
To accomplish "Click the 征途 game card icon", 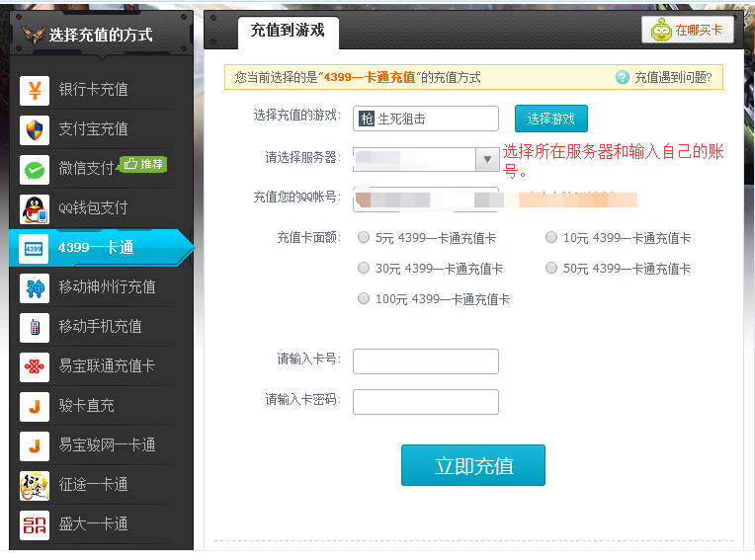I will (x=35, y=485).
